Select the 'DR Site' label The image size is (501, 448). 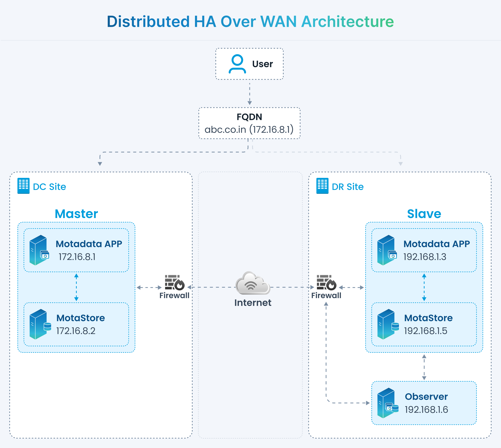(348, 187)
